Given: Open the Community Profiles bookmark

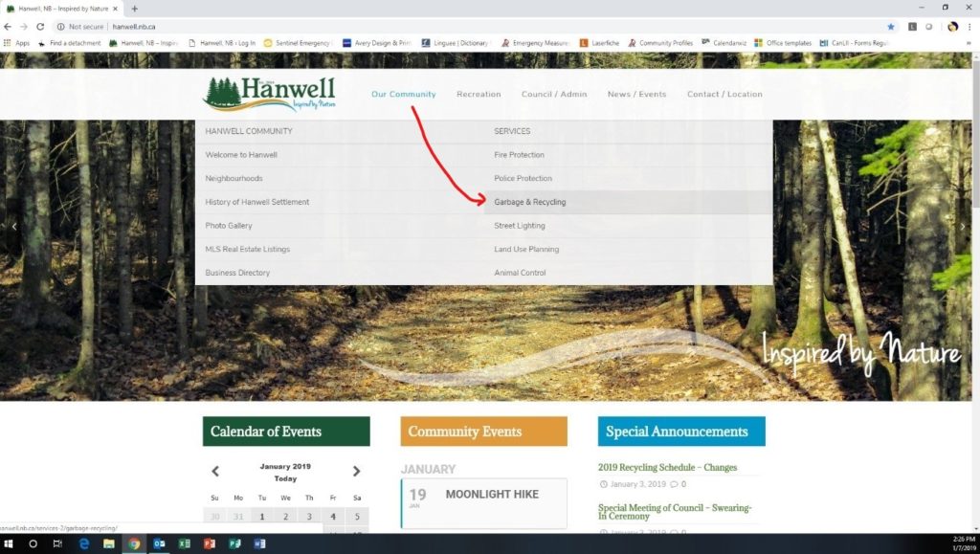Looking at the screenshot, I should (x=660, y=43).
